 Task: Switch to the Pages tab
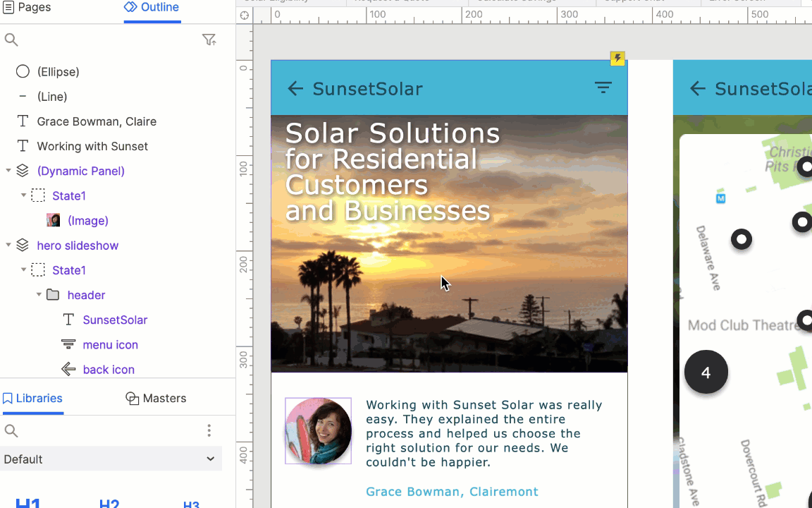(x=27, y=7)
